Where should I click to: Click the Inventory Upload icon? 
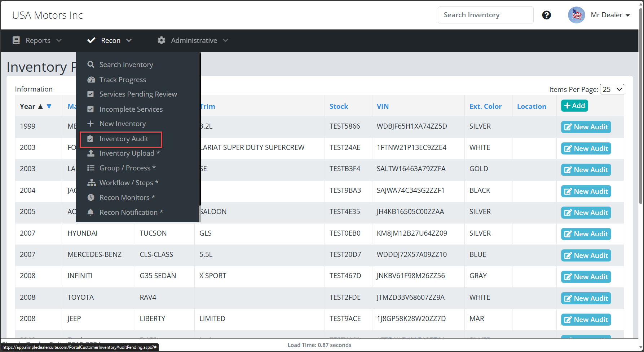[x=91, y=153]
